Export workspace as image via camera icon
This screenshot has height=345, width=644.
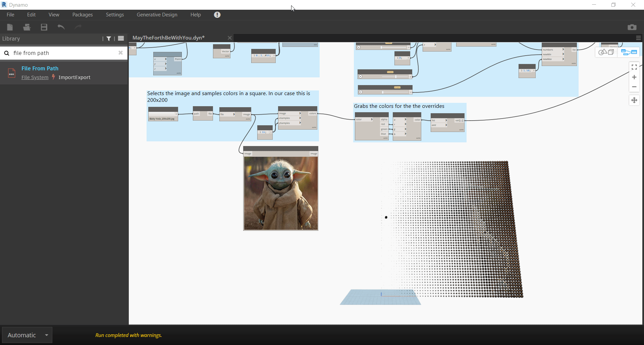click(x=632, y=27)
